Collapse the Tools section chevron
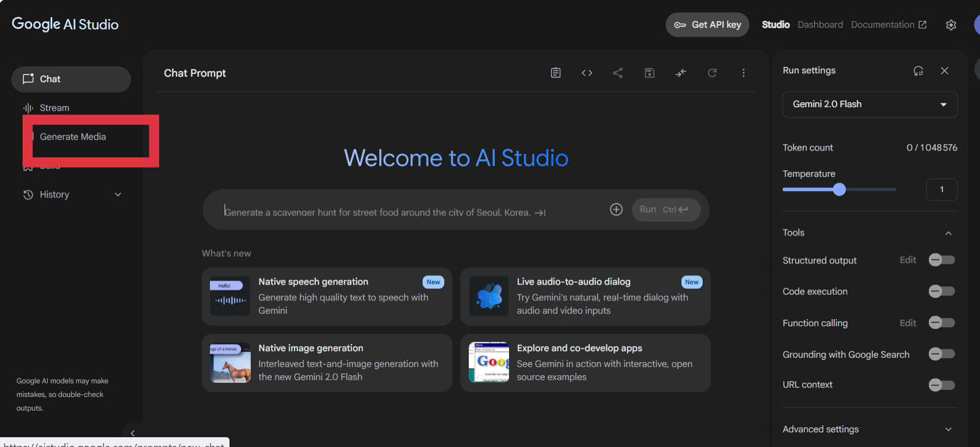 point(948,233)
